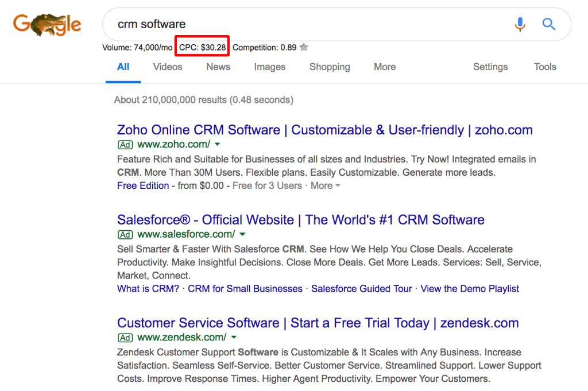Open the Zendesk Customer Service Software ad
Screen dimensions: 588x391
(318, 323)
